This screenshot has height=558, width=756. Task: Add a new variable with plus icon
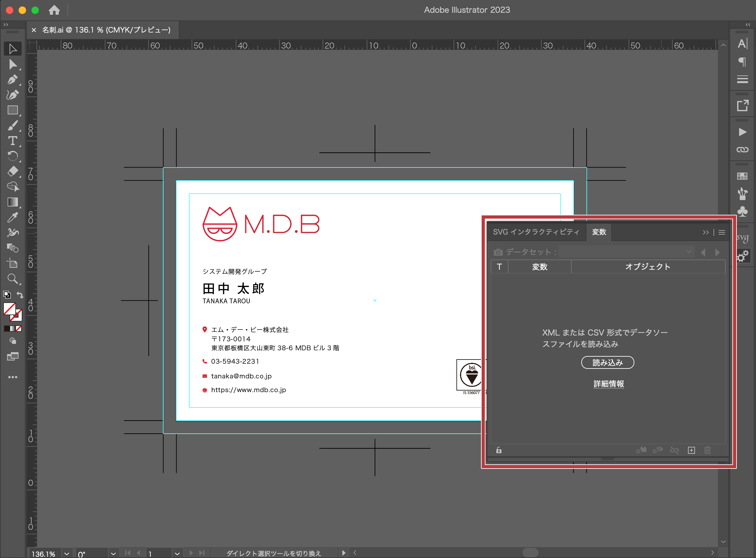[691, 450]
